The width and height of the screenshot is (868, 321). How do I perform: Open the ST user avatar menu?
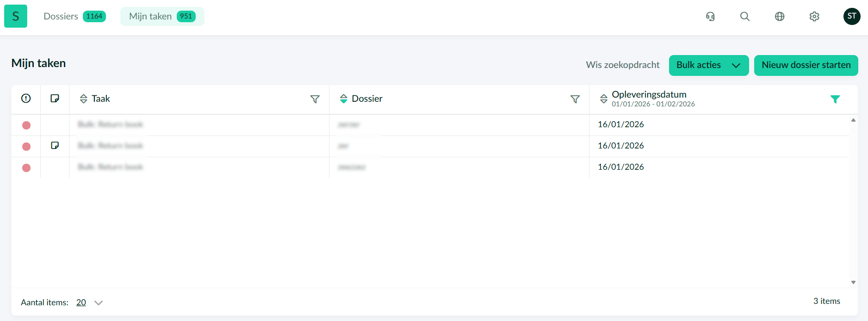tap(852, 16)
